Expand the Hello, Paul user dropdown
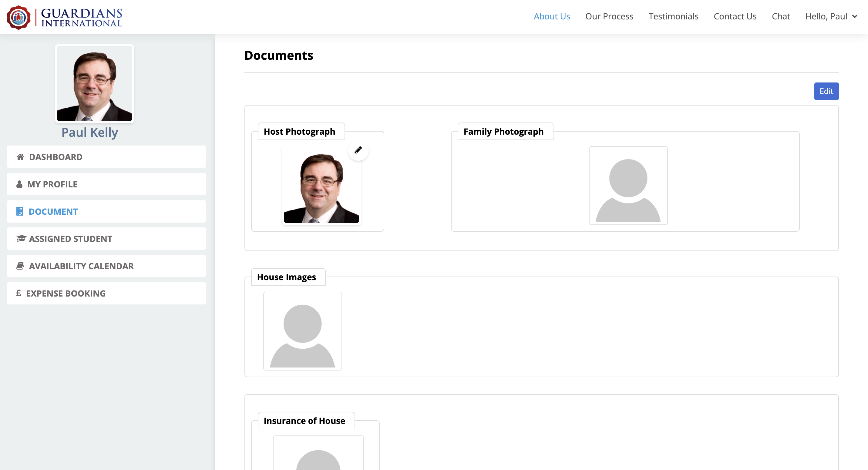The image size is (868, 470). click(826, 16)
